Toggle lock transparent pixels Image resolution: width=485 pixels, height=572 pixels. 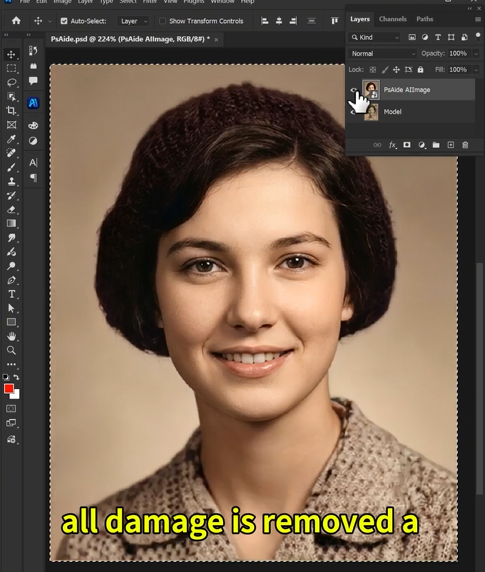click(373, 69)
